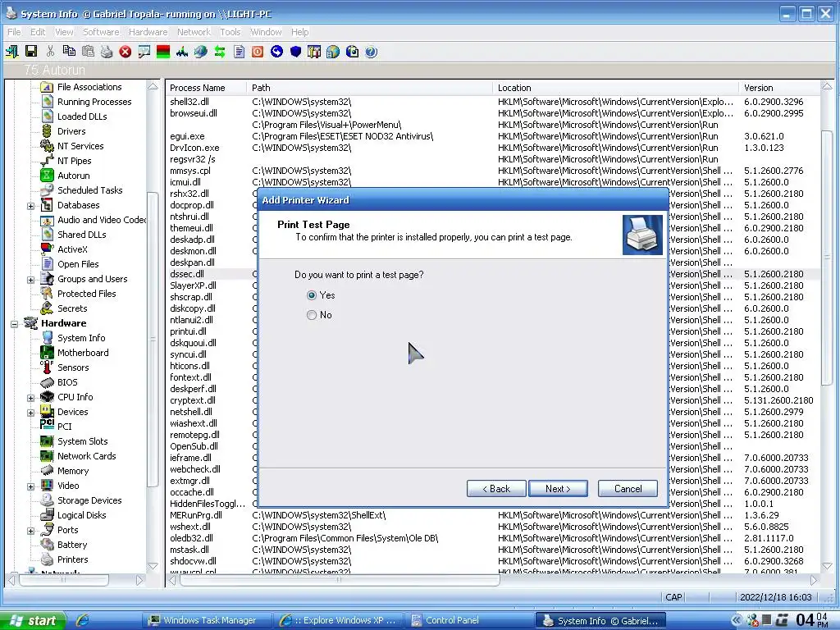Open the Software menu

pyautogui.click(x=101, y=32)
